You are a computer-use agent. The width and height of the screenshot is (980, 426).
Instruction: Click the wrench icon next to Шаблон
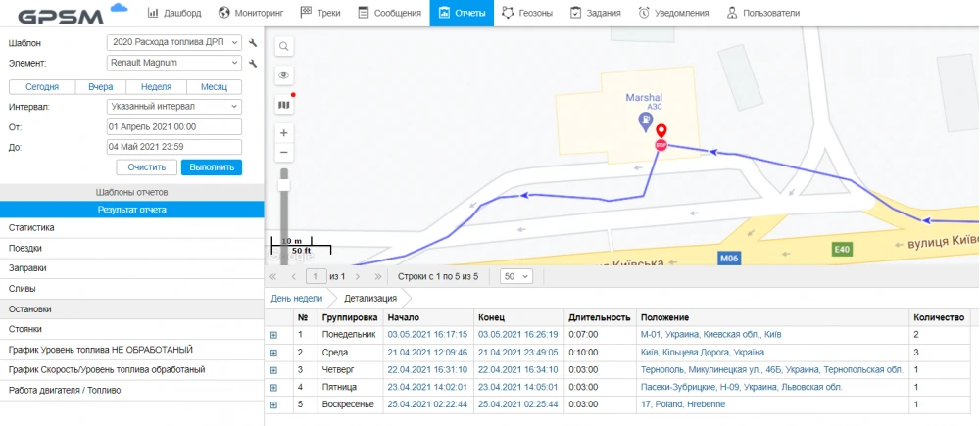click(253, 43)
